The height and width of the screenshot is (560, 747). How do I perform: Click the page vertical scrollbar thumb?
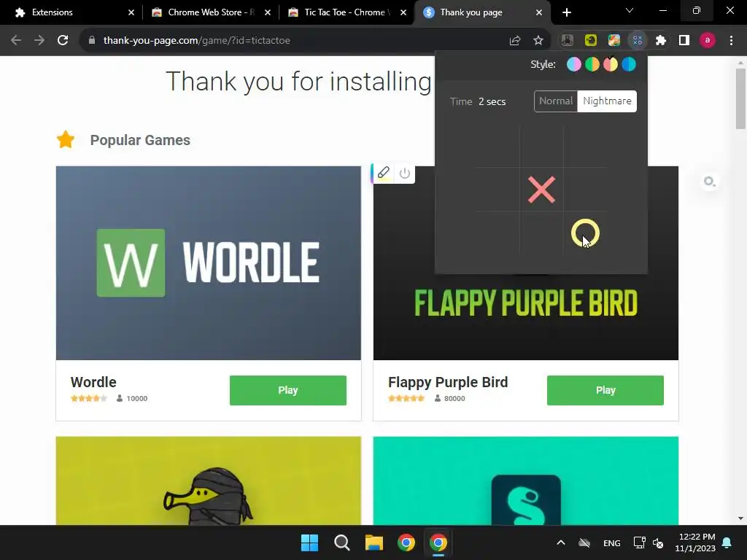tap(740, 98)
